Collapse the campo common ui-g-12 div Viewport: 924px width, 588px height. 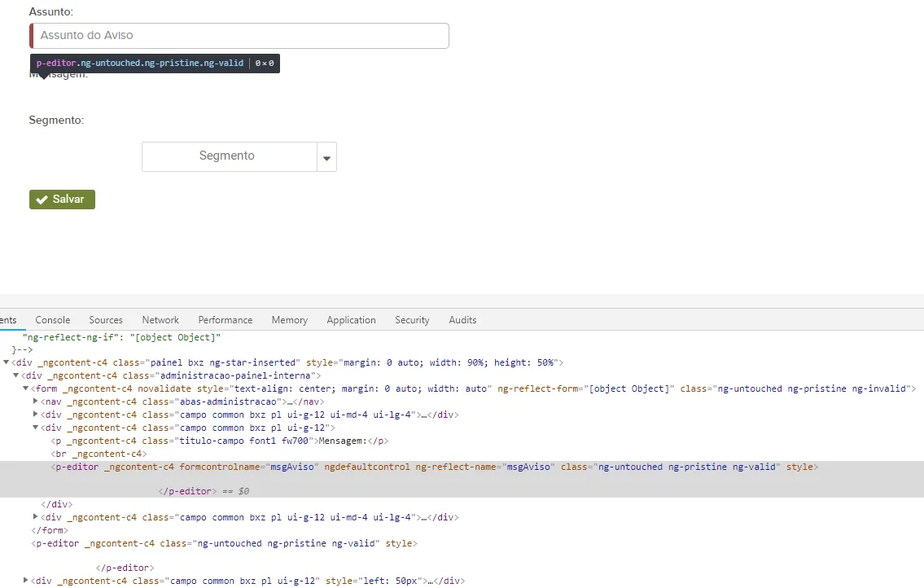pos(35,428)
